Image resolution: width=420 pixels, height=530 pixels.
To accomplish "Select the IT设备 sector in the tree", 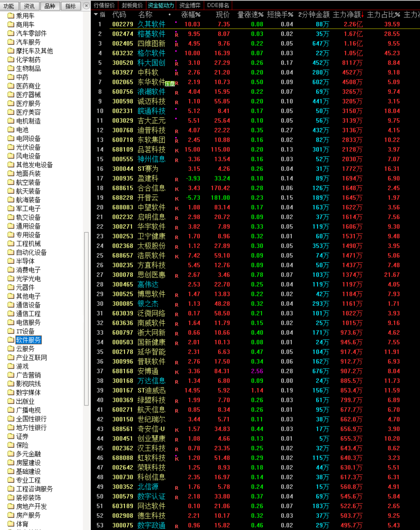I will click(x=25, y=331).
